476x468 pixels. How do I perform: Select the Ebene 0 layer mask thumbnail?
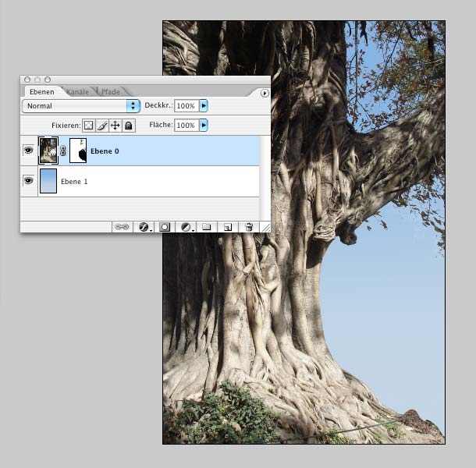pos(78,151)
